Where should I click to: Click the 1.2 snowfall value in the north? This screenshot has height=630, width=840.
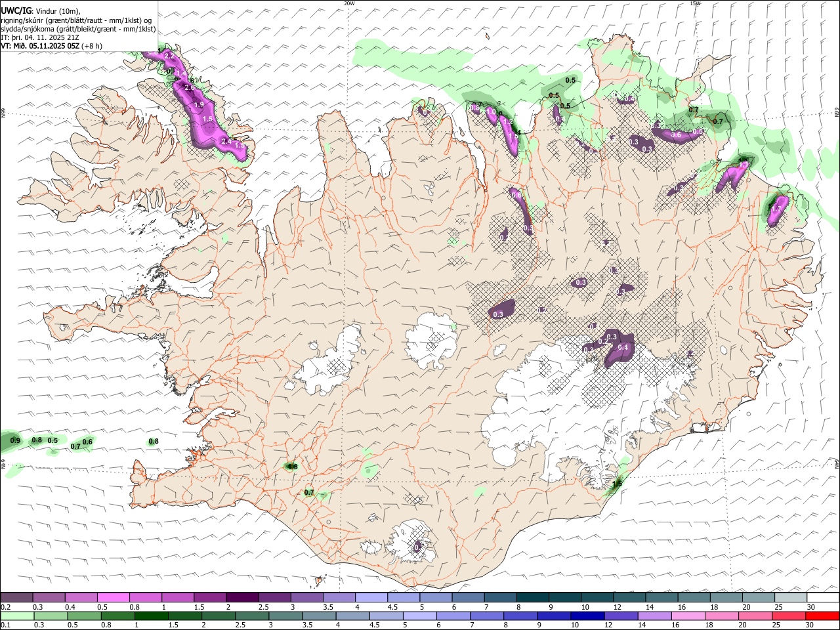[x=507, y=122]
